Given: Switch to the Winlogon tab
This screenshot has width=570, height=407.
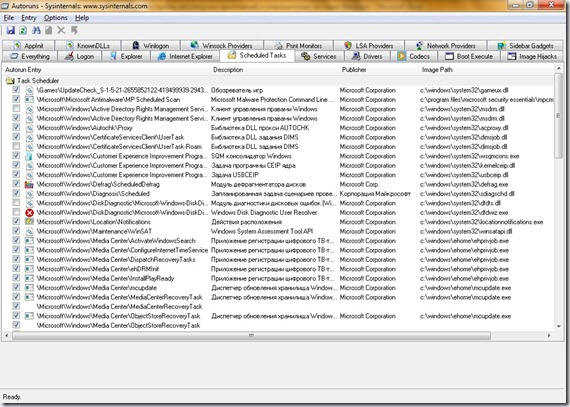Looking at the screenshot, I should [150, 45].
